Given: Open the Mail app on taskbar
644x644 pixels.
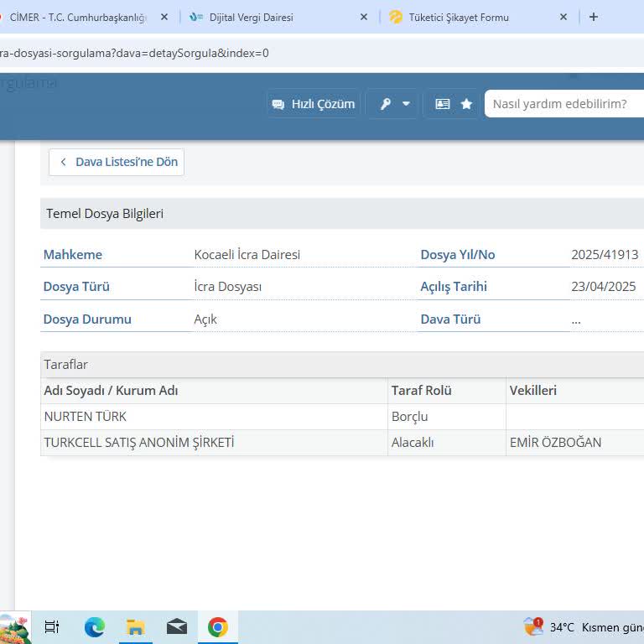Looking at the screenshot, I should tap(177, 627).
